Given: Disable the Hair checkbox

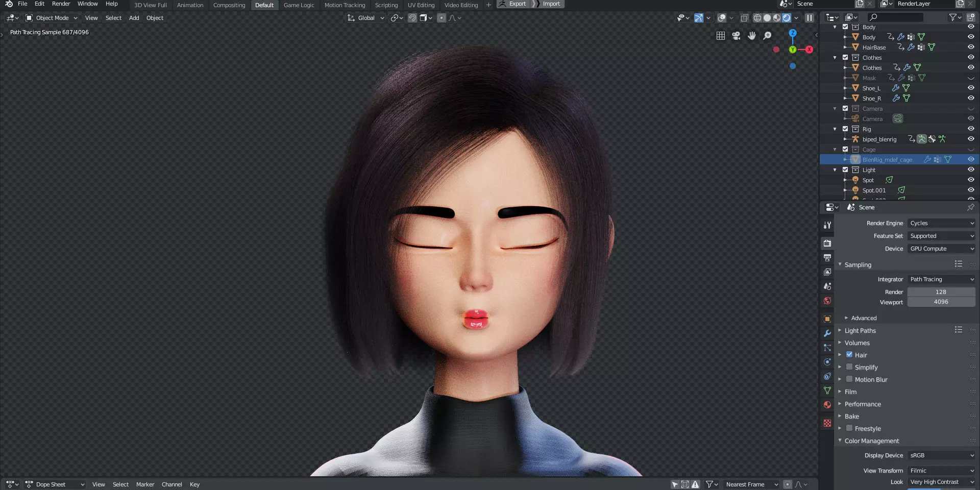Looking at the screenshot, I should [849, 355].
